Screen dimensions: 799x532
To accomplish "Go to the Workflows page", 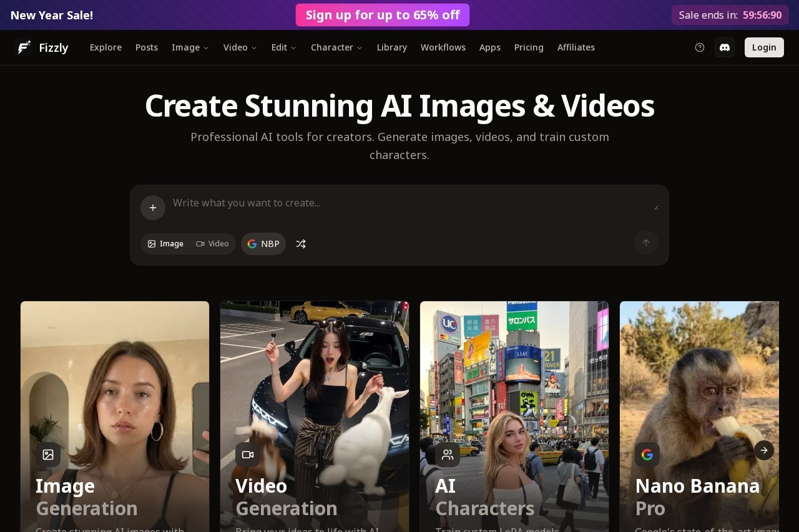I will pos(443,47).
